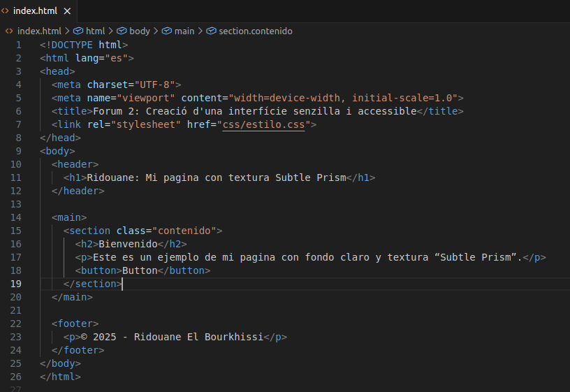Image resolution: width=570 pixels, height=392 pixels.
Task: Click line number 14 beside the main tag
Action: tap(16, 217)
